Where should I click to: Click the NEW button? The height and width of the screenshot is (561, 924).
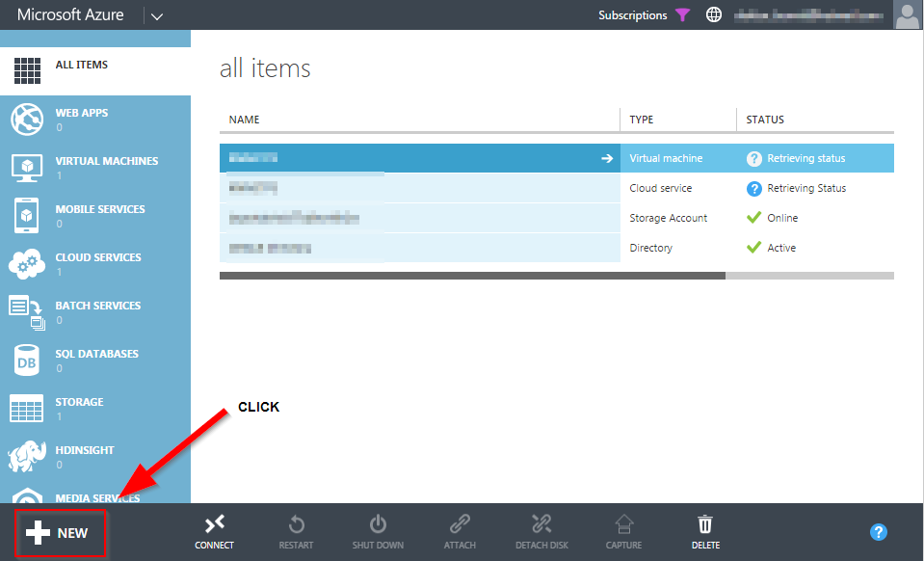pyautogui.click(x=60, y=533)
